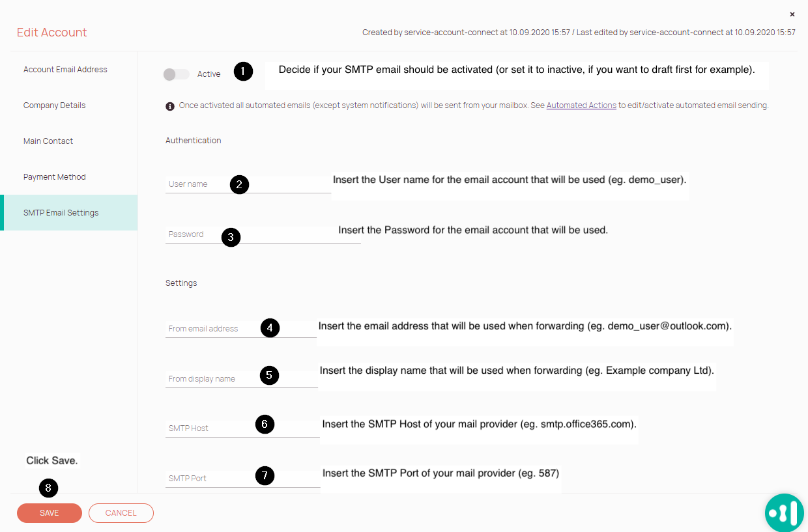808x532 pixels.
Task: Open the Automated Actions link
Action: [x=581, y=105]
